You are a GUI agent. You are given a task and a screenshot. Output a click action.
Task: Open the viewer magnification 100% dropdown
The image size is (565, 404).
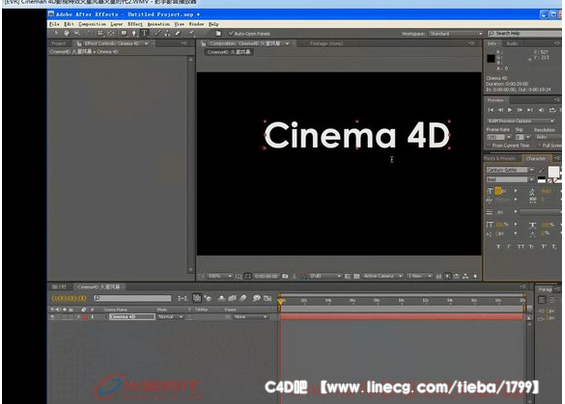(219, 276)
